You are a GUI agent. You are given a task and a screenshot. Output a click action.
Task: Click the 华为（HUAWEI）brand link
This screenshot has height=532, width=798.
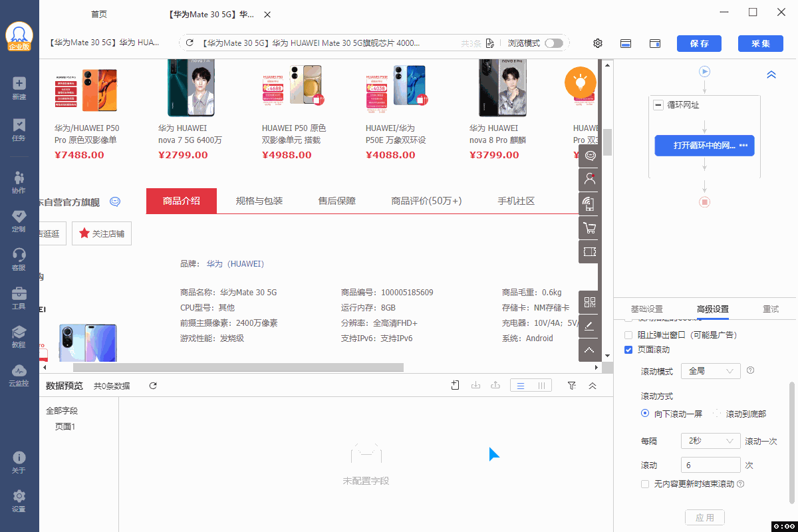[235, 264]
